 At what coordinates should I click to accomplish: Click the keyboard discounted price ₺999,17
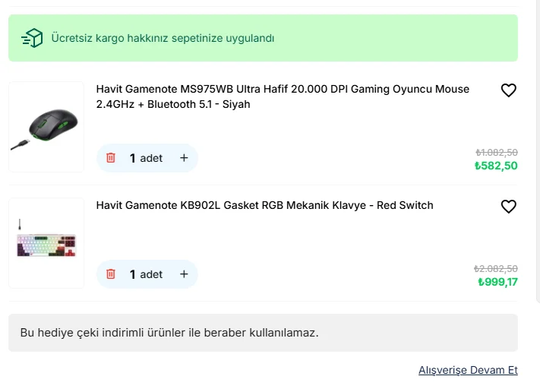click(x=497, y=282)
